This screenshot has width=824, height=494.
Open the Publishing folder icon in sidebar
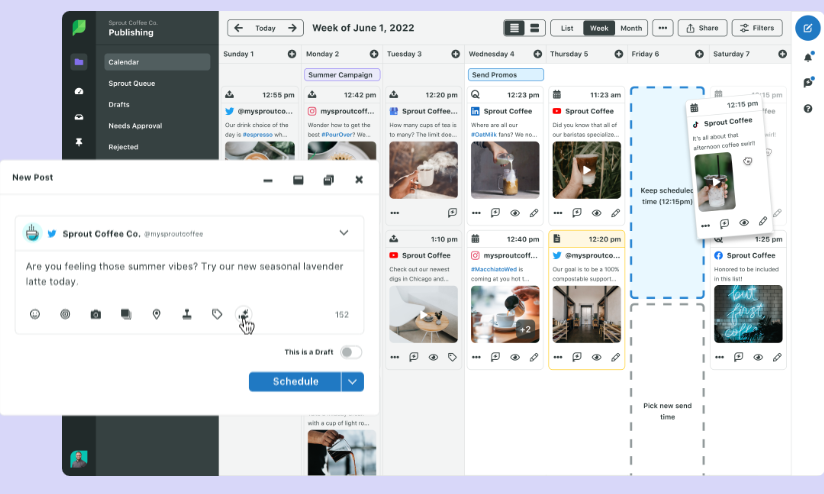[x=79, y=62]
